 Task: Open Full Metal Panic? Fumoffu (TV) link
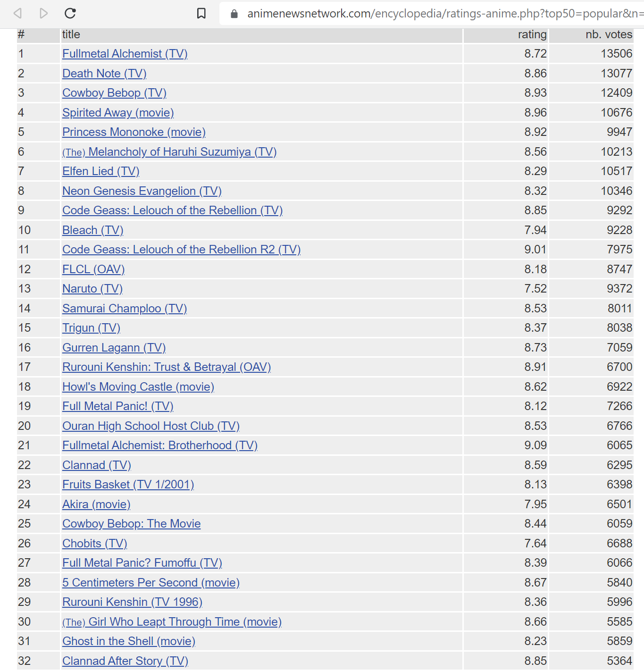tap(142, 563)
